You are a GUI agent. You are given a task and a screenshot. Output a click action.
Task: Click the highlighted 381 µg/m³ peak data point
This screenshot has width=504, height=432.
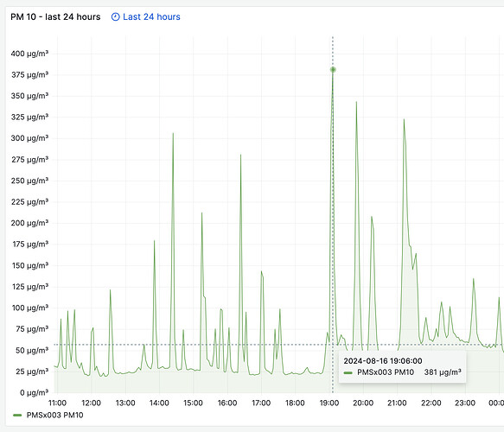point(333,70)
